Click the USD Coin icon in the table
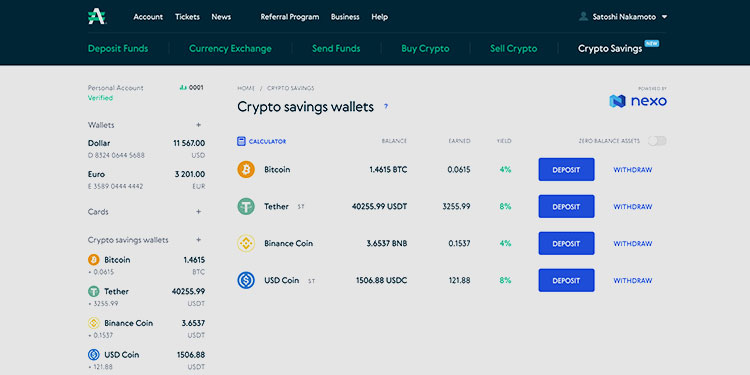The height and width of the screenshot is (375, 750). [x=246, y=280]
